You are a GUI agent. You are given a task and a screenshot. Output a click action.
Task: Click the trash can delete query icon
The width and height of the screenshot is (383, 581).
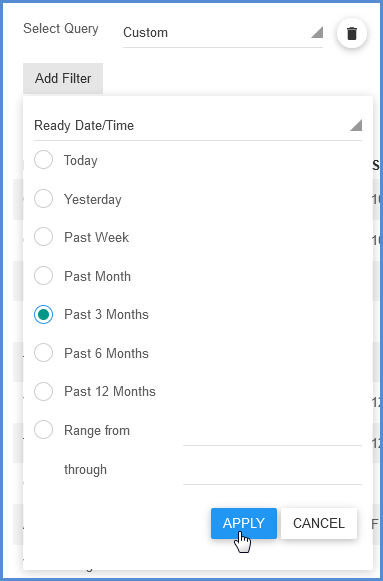[x=352, y=33]
